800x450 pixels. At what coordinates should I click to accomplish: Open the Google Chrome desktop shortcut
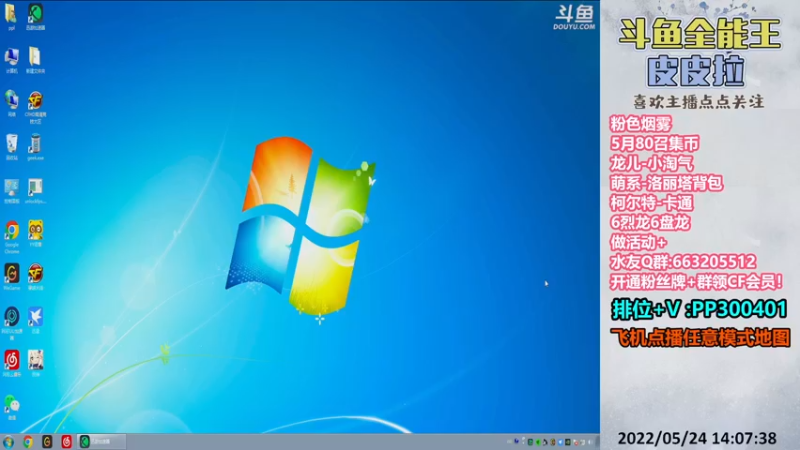11,237
